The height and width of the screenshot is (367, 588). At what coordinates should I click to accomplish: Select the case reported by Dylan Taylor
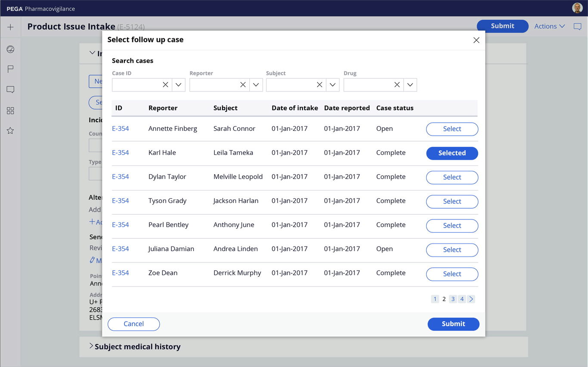(452, 177)
